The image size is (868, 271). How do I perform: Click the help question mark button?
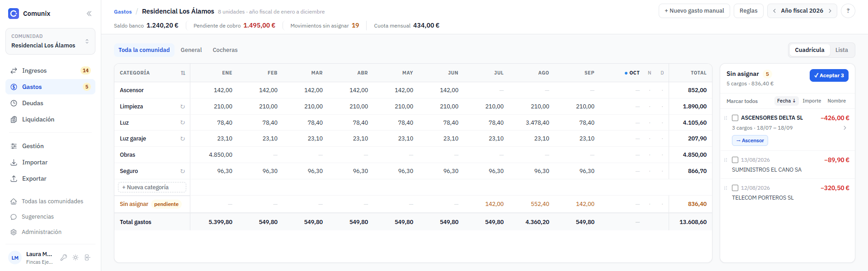tap(848, 11)
